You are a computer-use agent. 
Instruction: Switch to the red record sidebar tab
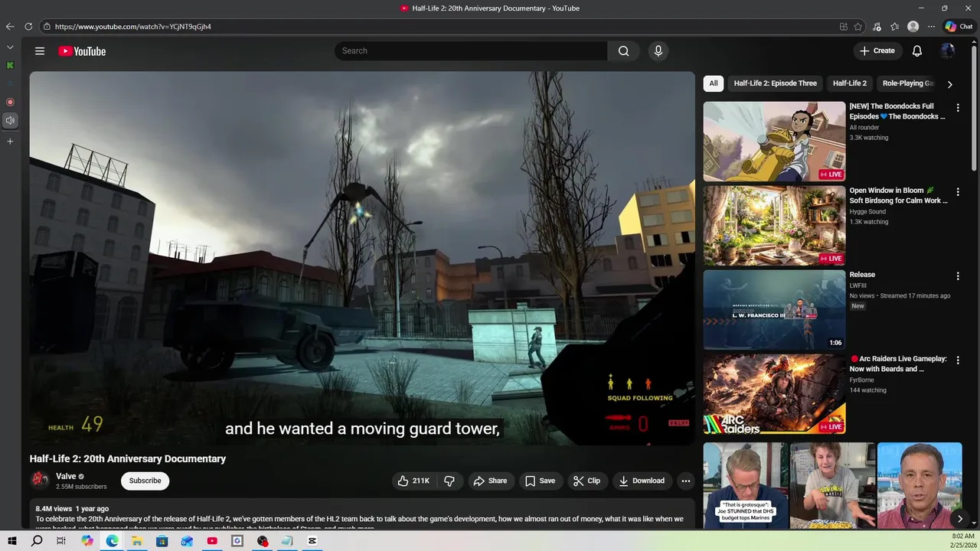point(10,102)
